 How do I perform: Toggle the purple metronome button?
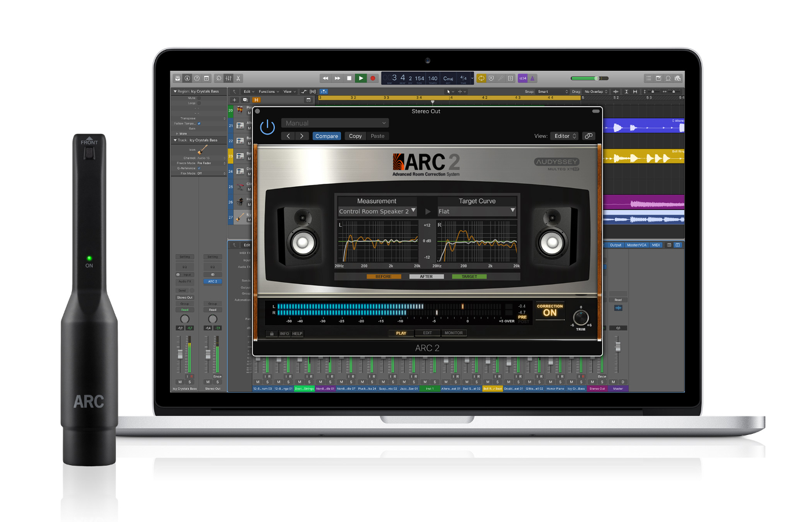click(532, 78)
